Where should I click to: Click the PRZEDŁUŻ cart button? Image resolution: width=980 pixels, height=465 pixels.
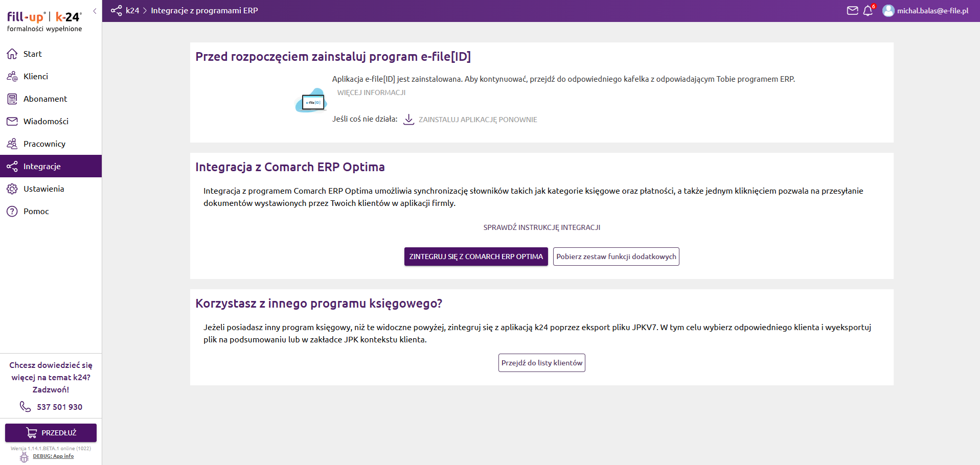click(51, 433)
